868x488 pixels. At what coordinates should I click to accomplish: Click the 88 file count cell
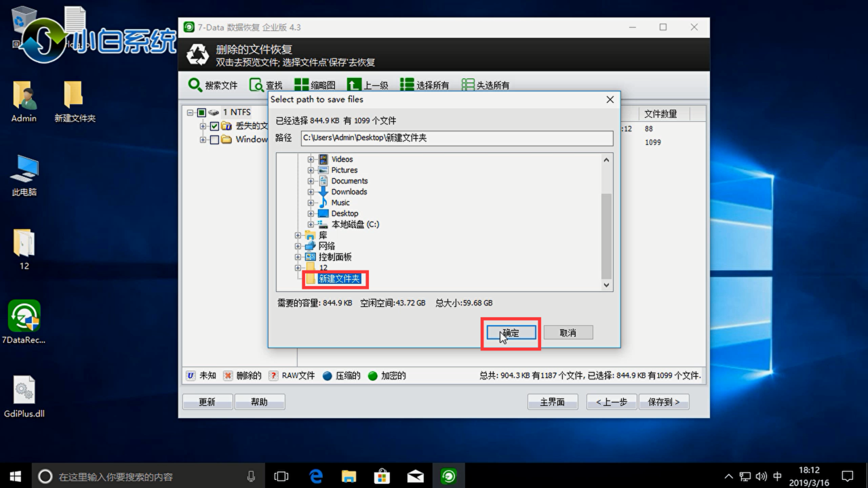click(x=649, y=129)
